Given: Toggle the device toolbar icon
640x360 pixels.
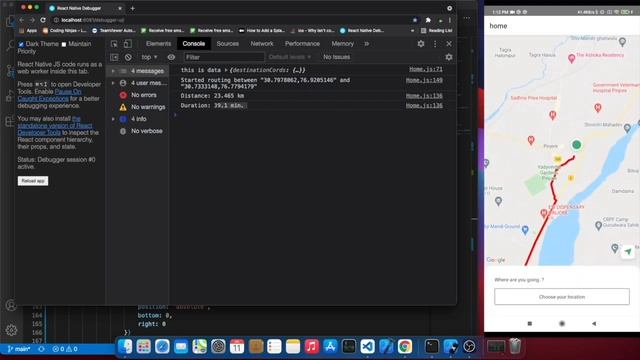Looking at the screenshot, I should (x=128, y=44).
